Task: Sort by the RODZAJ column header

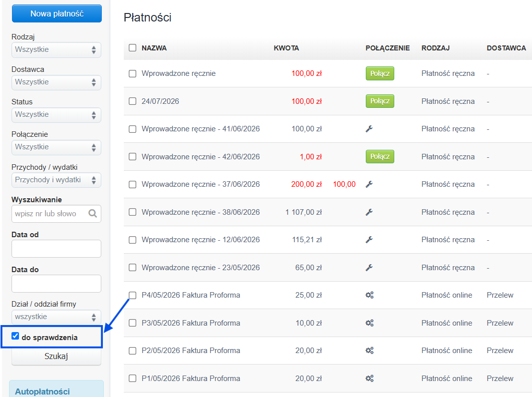Action: coord(435,48)
